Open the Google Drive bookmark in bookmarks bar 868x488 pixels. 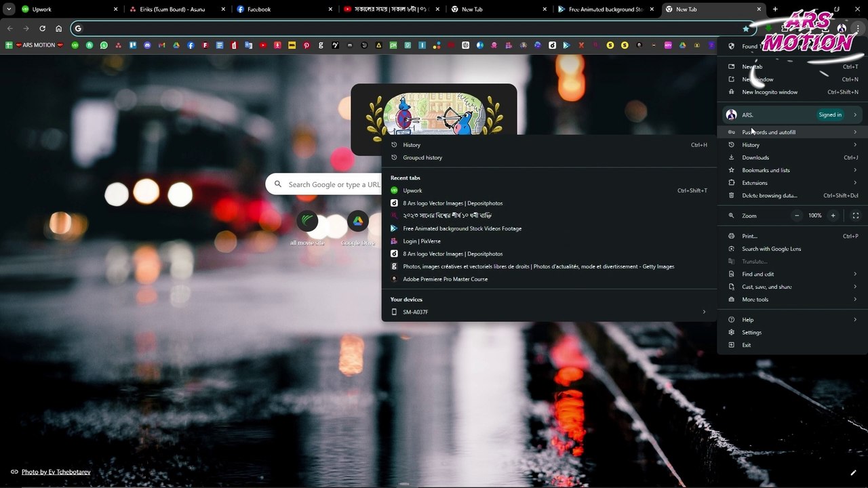[176, 45]
